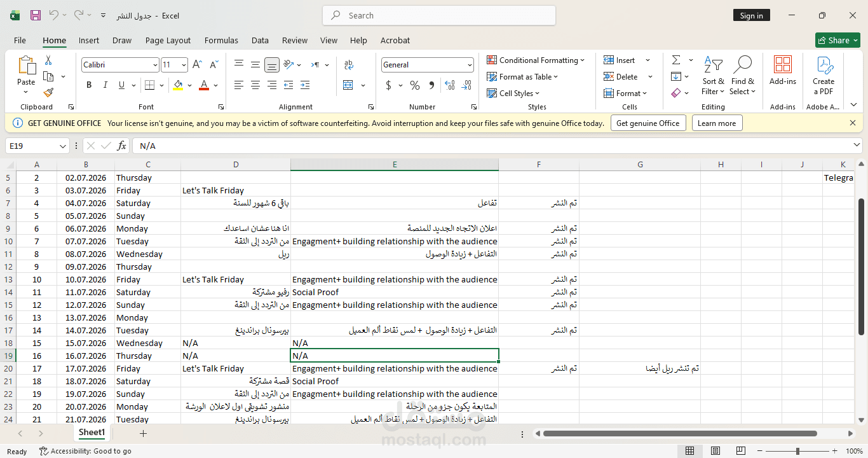Open the General number format dropdown
Viewport: 868px width, 458px height.
point(470,65)
